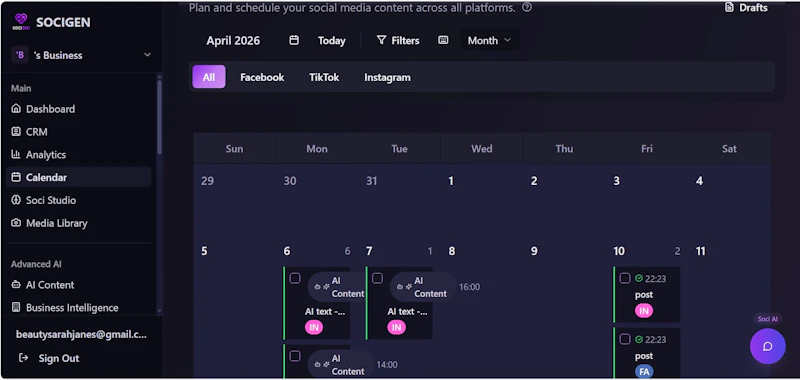Image resolution: width=800 pixels, height=380 pixels.
Task: Open Soci Studio from the sidebar
Action: pyautogui.click(x=79, y=200)
